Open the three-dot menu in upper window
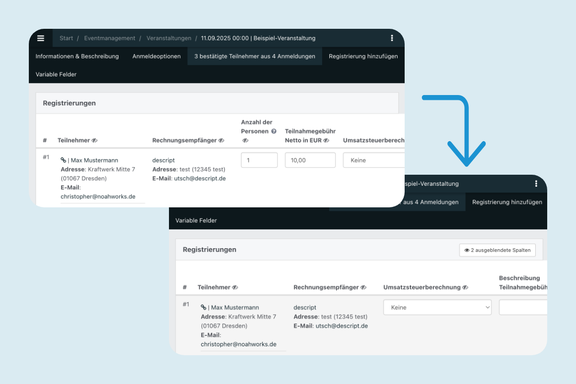The image size is (576, 384). click(392, 38)
